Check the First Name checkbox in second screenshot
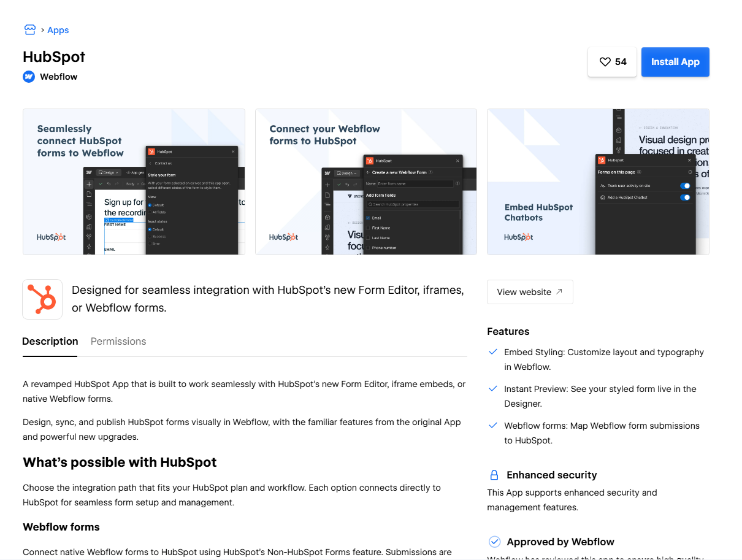This screenshot has width=742, height=560. pos(368,228)
